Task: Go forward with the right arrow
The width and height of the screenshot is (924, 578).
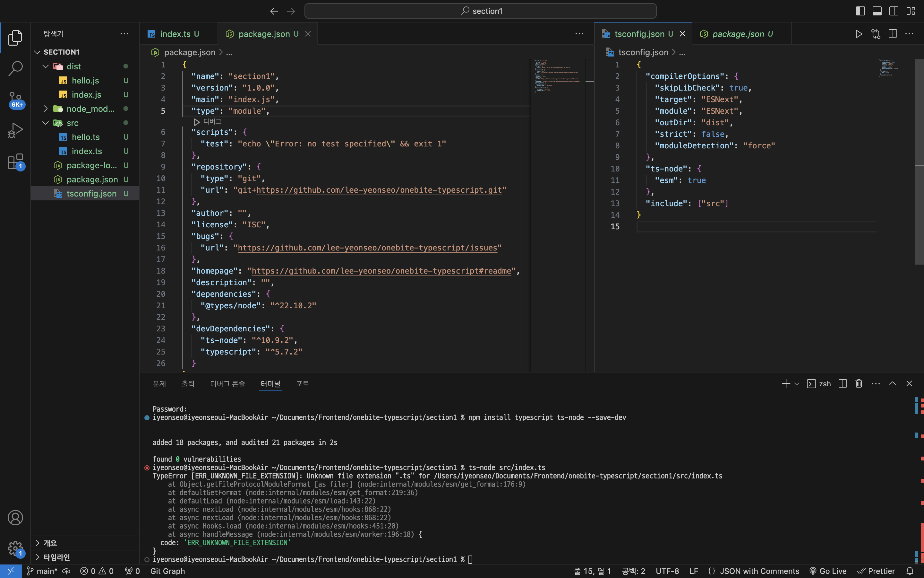Action: 291,11
